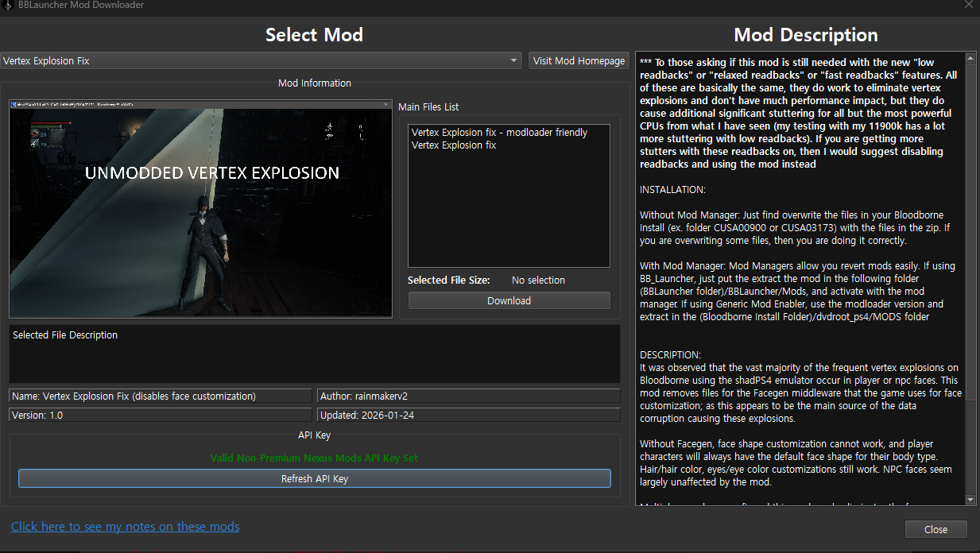The image size is (980, 553).
Task: Click the Mod Description heading
Action: [x=806, y=35]
